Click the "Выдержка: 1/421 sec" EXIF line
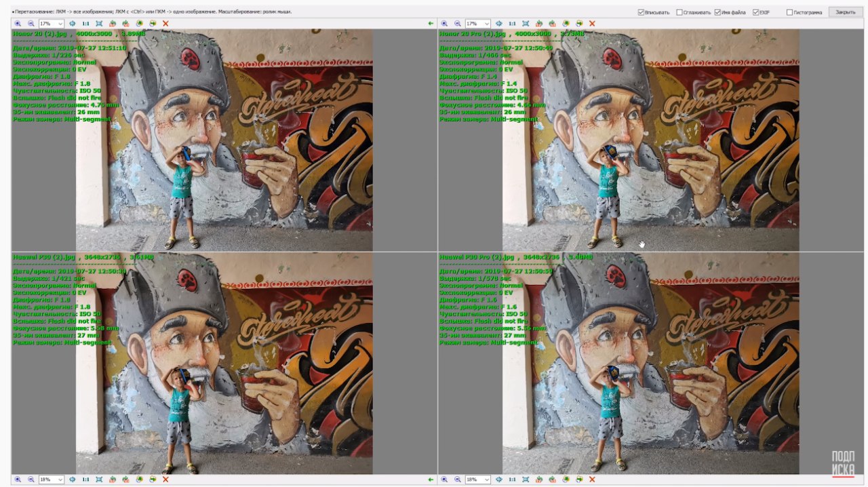 click(x=49, y=279)
